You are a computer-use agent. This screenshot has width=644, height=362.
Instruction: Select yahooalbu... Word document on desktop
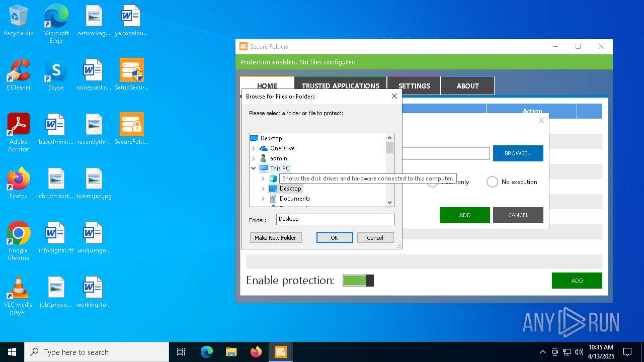tap(131, 21)
